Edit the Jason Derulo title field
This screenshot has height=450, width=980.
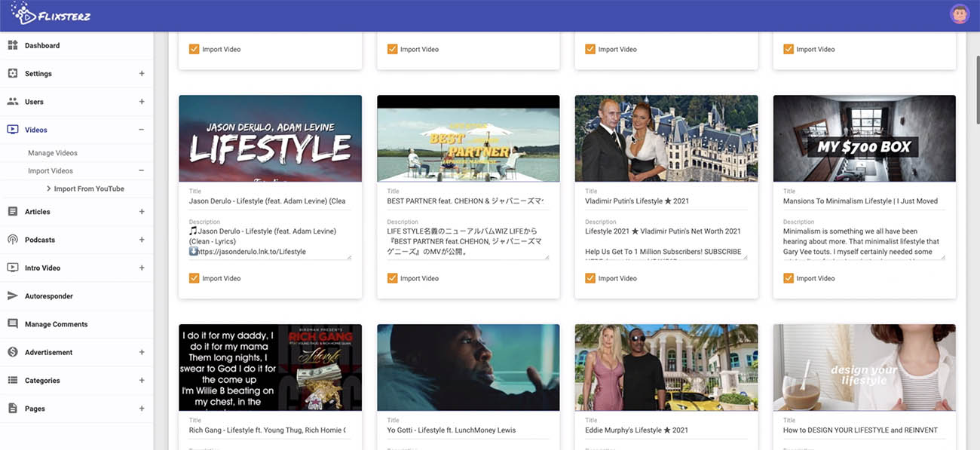[x=270, y=201]
